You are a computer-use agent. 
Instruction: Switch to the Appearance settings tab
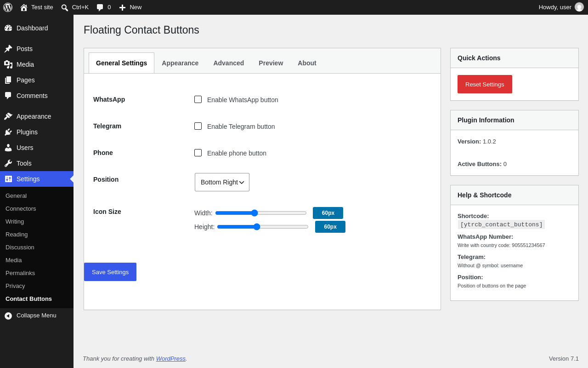tap(180, 63)
